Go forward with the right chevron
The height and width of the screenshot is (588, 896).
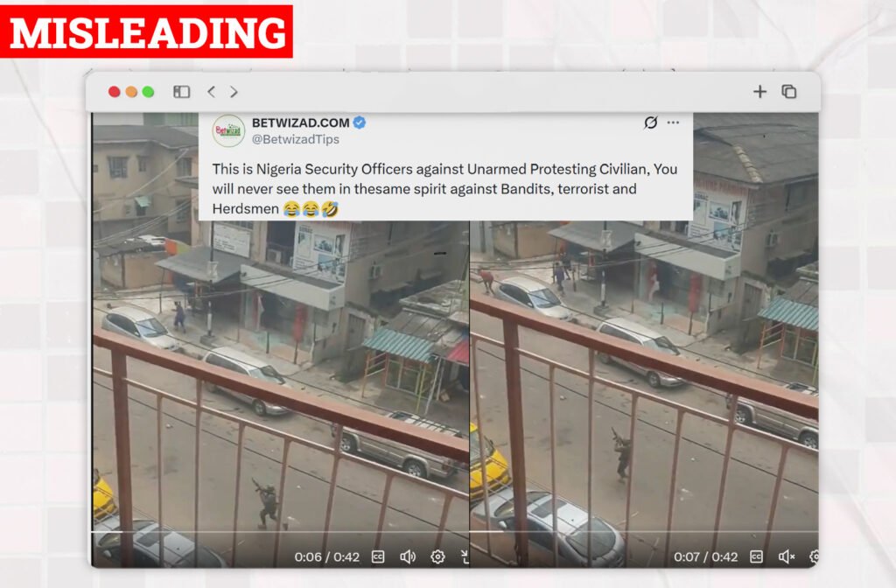point(234,91)
